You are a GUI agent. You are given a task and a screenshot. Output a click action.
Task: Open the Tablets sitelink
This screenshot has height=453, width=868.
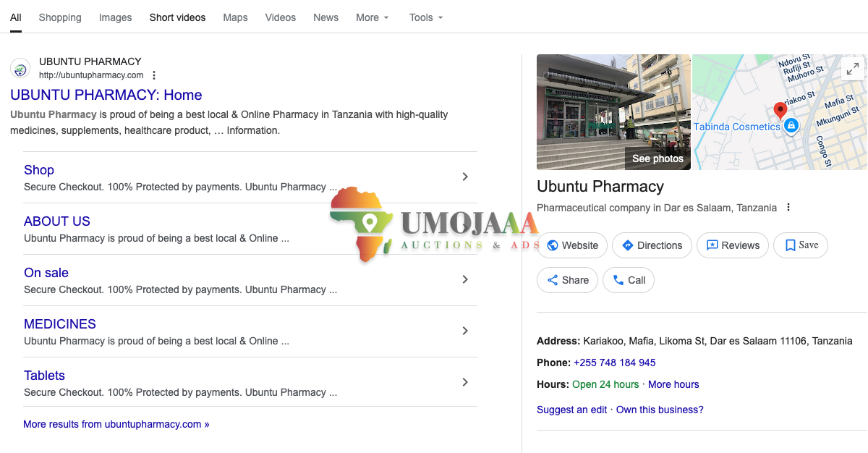[x=44, y=376]
